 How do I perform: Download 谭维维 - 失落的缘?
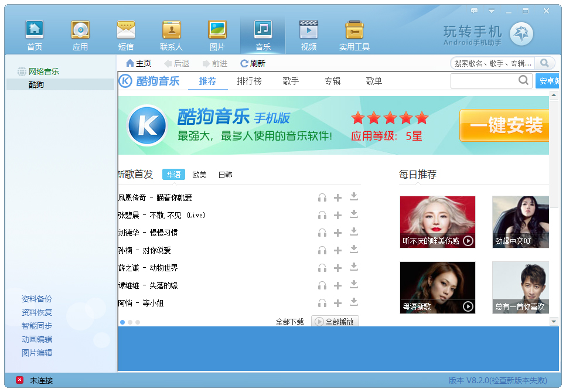click(x=354, y=285)
